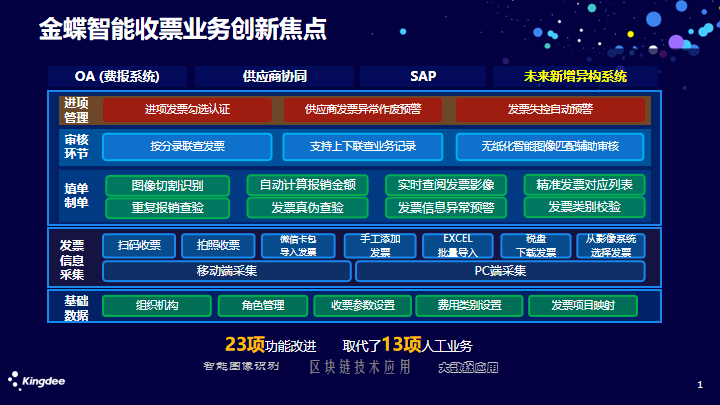Click the 发票类别校验 green box
This screenshot has width=720, height=405.
pos(585,207)
